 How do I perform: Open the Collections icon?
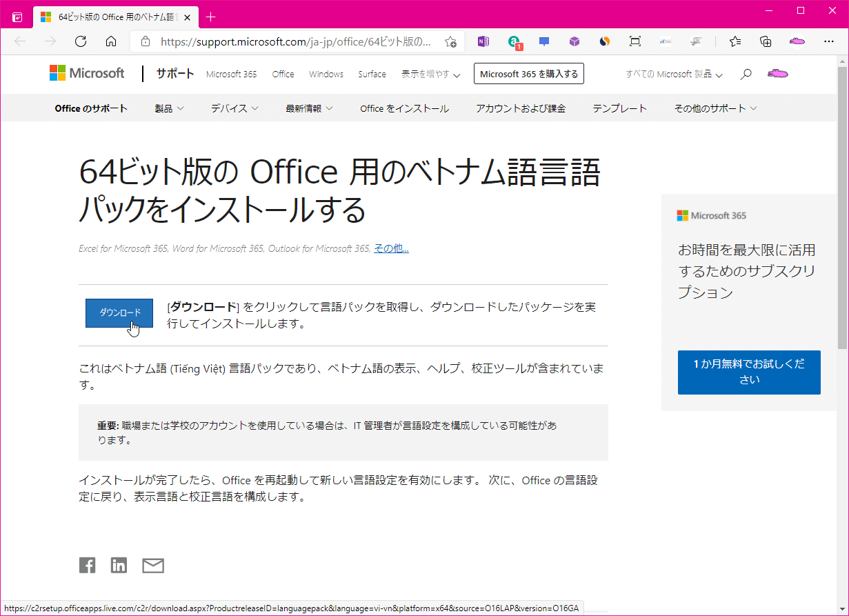click(766, 41)
